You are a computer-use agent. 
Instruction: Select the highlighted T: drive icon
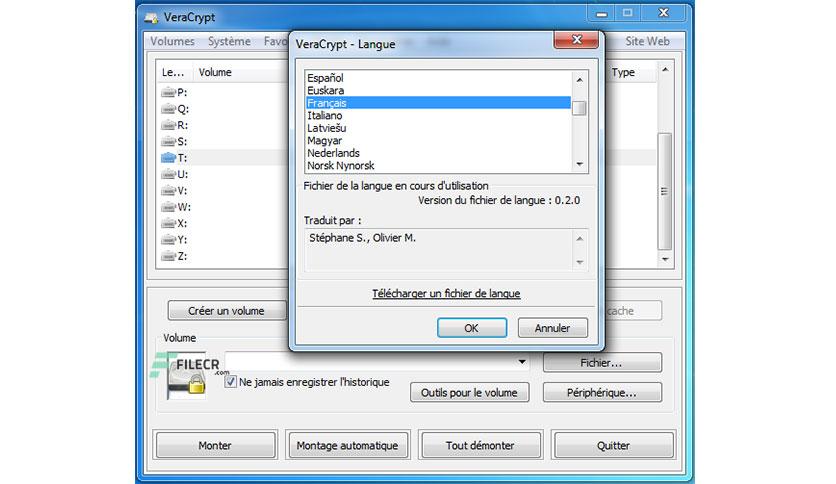[168, 158]
